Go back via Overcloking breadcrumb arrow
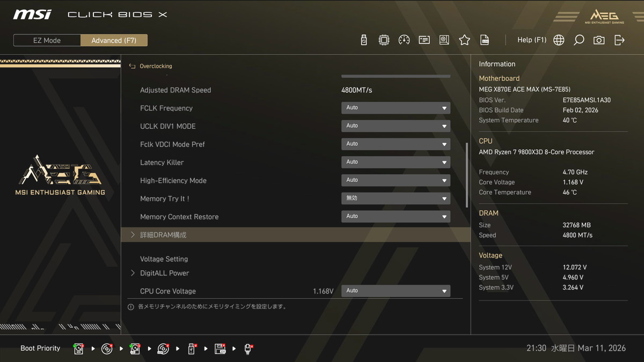The width and height of the screenshot is (644, 362). pyautogui.click(x=132, y=66)
